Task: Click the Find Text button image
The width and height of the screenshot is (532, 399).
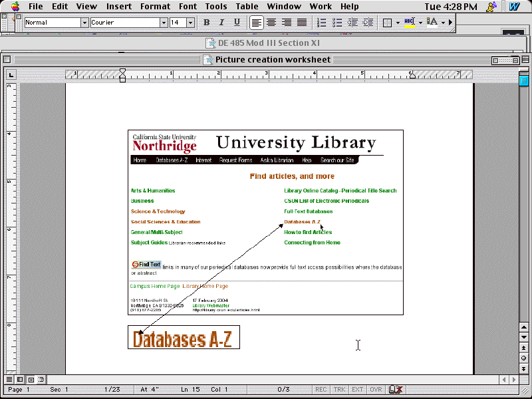Action: point(146,264)
